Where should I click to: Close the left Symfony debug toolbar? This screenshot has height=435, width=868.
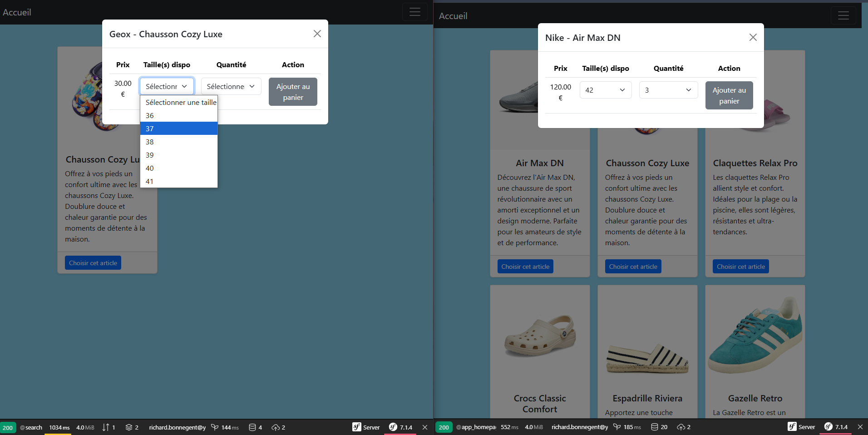coord(425,427)
